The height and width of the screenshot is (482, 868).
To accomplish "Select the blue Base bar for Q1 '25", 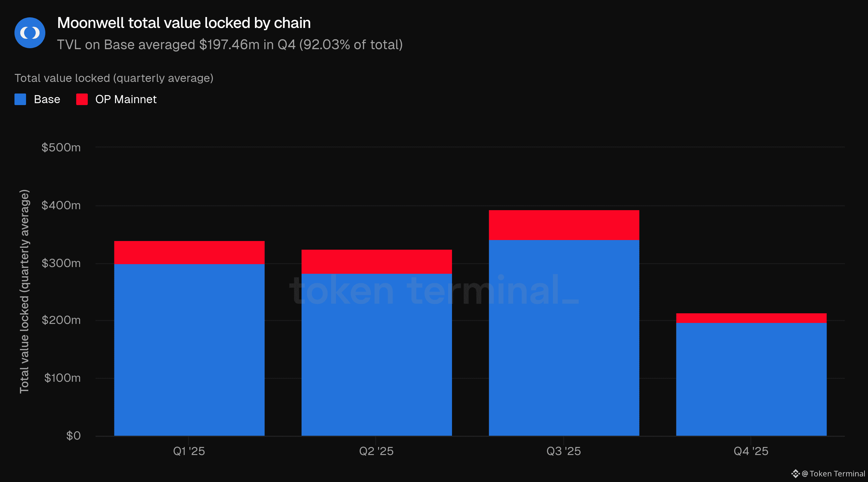I will pyautogui.click(x=189, y=350).
